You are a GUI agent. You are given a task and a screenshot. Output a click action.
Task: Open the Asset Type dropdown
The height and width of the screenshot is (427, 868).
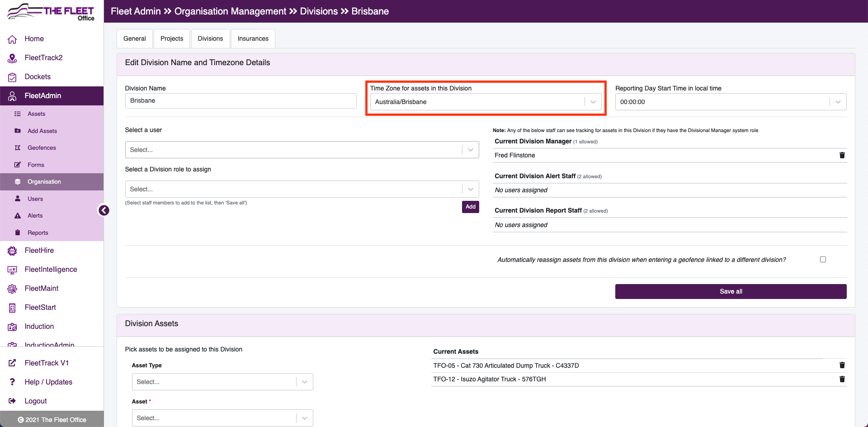click(x=222, y=382)
